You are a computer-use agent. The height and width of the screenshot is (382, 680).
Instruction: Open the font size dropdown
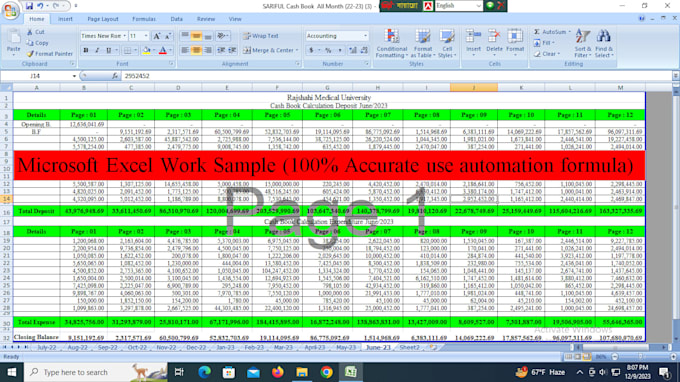146,36
